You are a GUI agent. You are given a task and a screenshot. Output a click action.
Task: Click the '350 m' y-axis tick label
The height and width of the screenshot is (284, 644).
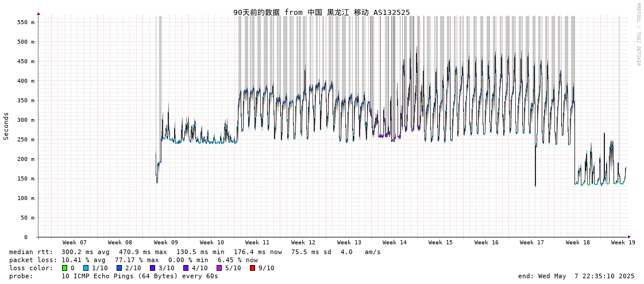click(x=26, y=100)
